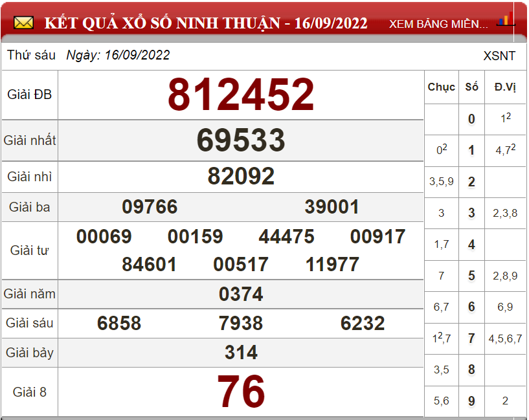Open the bar chart statistics icon
Screen dimensions: 529x420
click(505, 20)
